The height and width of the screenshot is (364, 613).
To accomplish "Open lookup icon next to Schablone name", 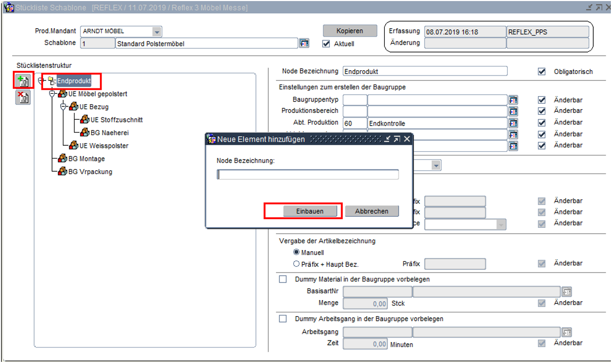I will 304,44.
